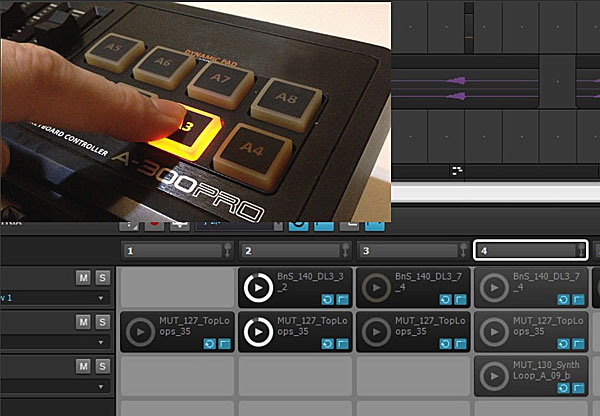Screen dimensions: 600x416
Task: Play BnS_140_DL3_7_4 cell in column 4
Action: click(x=494, y=287)
